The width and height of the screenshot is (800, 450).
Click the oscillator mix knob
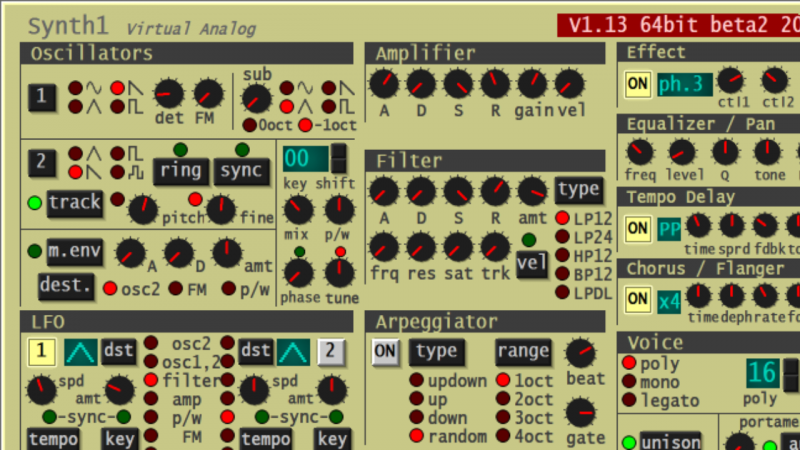tap(298, 210)
